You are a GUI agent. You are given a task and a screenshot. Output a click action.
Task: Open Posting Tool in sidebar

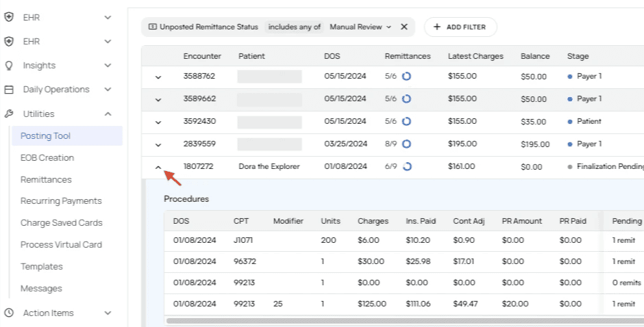tap(67, 136)
